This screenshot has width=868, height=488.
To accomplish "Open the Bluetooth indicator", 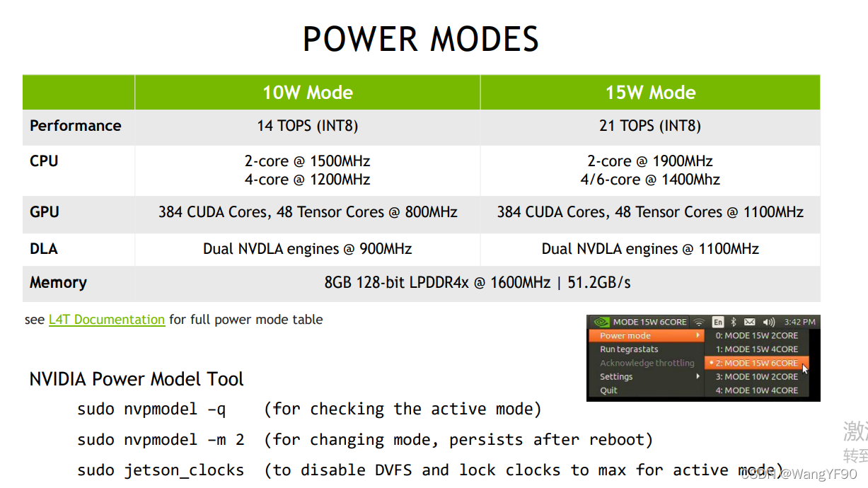I will (x=734, y=322).
